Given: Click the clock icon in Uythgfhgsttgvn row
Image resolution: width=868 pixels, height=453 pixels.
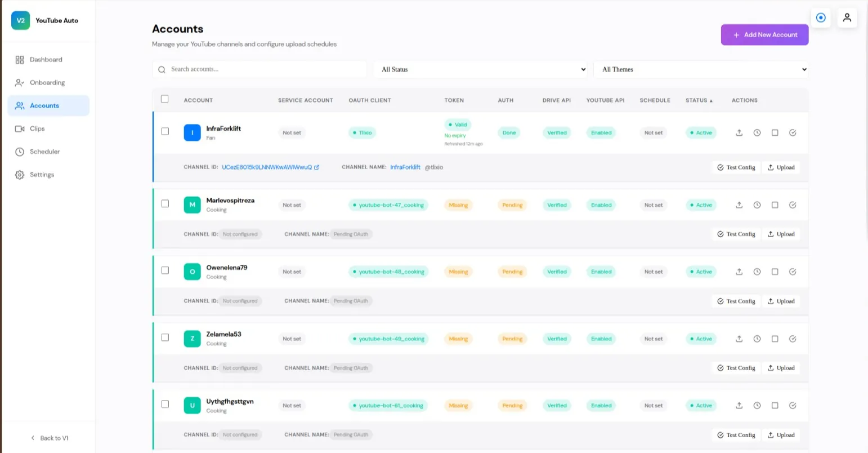Looking at the screenshot, I should (757, 406).
